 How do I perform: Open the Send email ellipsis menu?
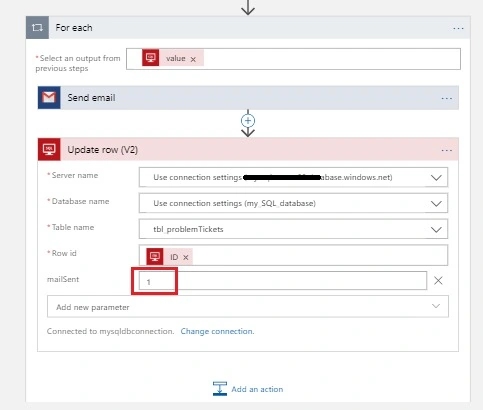(447, 99)
